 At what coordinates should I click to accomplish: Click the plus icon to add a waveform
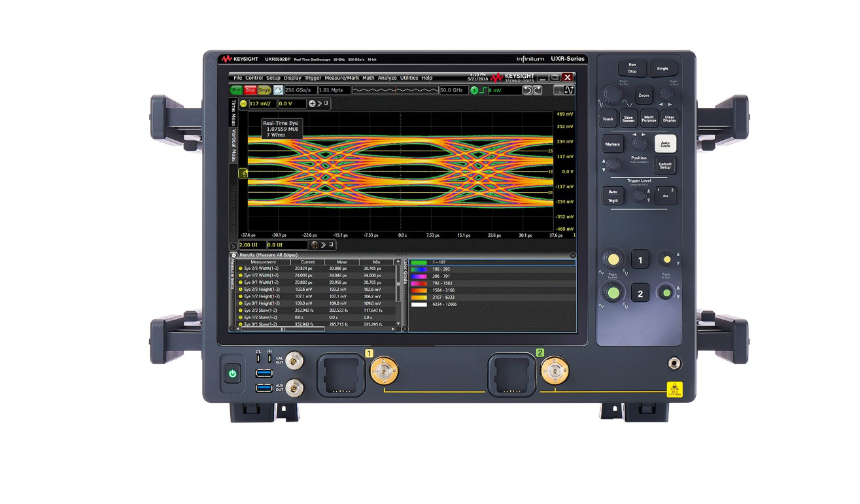pyautogui.click(x=312, y=103)
